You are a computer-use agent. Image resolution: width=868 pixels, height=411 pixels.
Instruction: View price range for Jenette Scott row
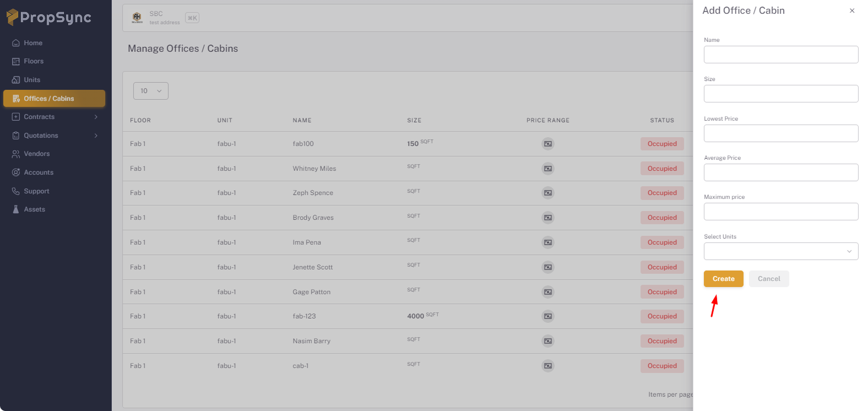pos(548,267)
